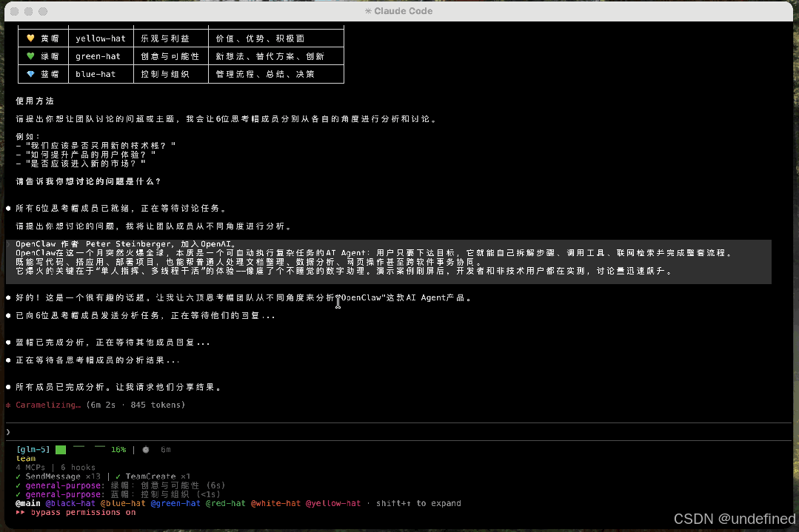Click the blue diamond icon in the table
Screen dimensions: 799x532
pos(30,74)
